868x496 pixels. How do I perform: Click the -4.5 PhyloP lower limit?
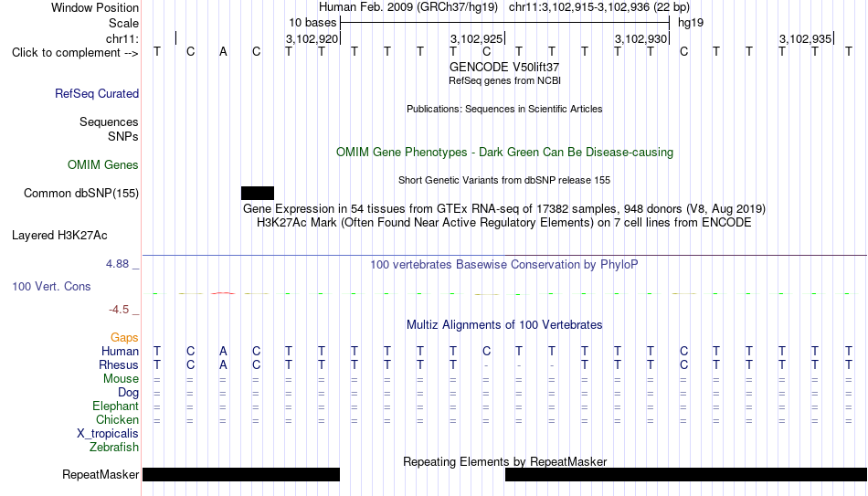[x=119, y=310]
